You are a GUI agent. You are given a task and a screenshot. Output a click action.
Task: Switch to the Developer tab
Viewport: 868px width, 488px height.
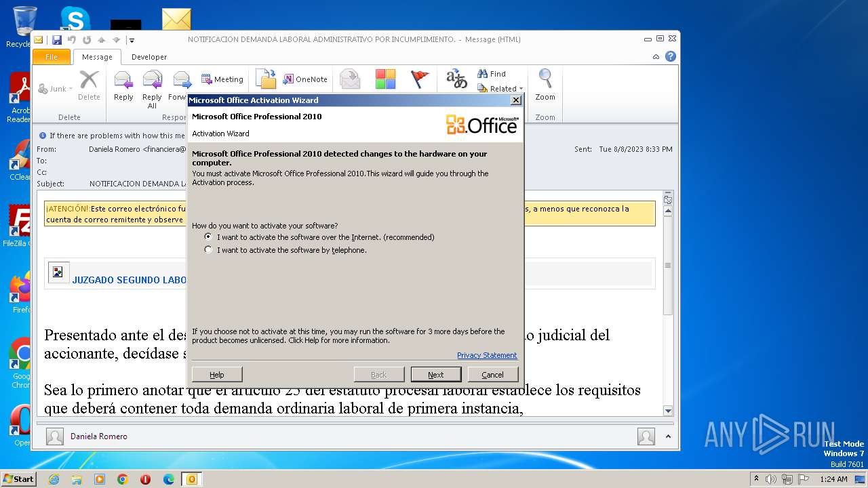[x=149, y=57]
